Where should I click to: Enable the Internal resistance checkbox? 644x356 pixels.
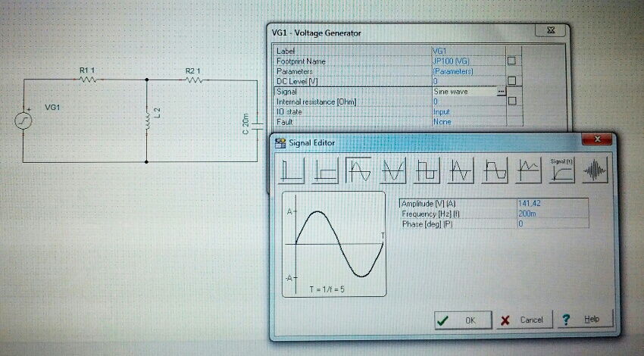pyautogui.click(x=511, y=101)
